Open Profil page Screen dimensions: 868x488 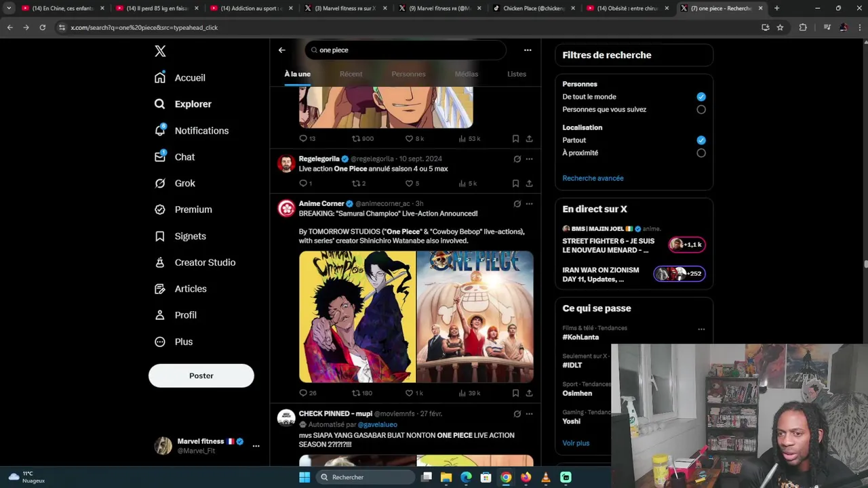(175, 315)
